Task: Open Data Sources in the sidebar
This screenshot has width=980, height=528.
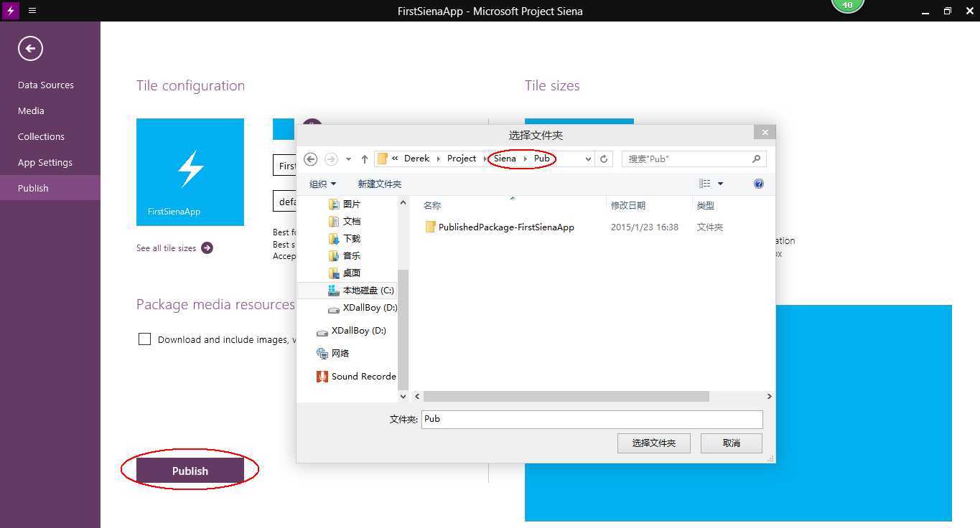Action: [46, 85]
